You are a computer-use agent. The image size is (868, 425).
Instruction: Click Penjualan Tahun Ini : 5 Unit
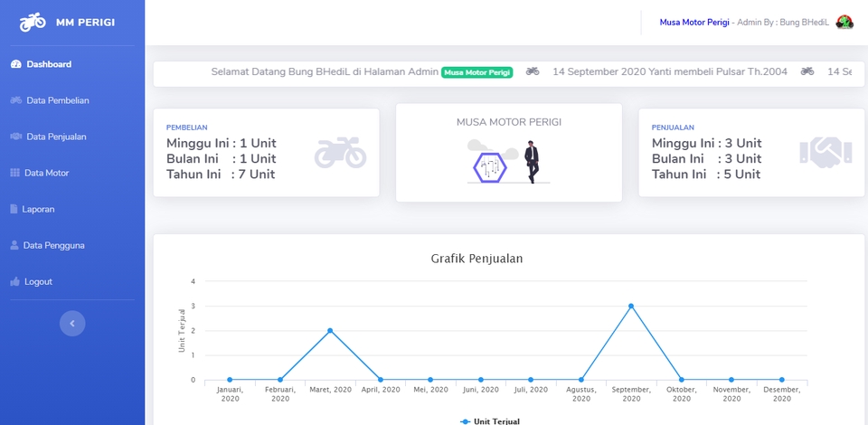[706, 175]
